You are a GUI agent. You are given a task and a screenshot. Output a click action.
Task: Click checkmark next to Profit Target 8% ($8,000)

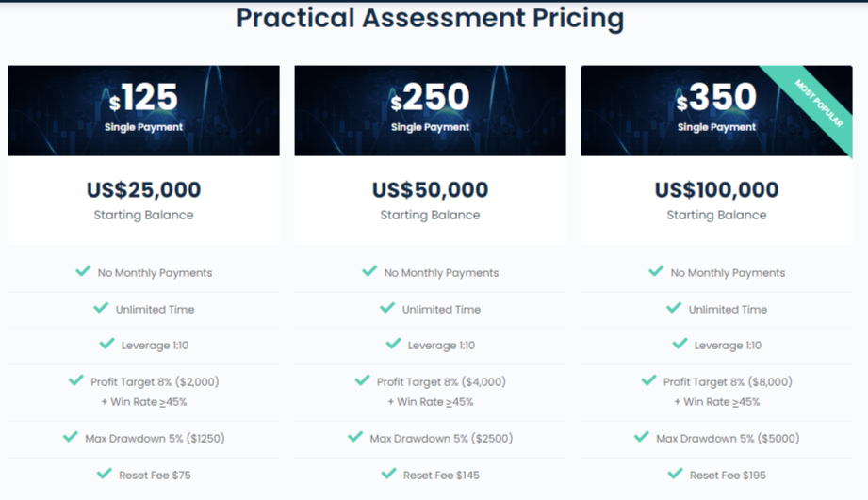pos(648,380)
